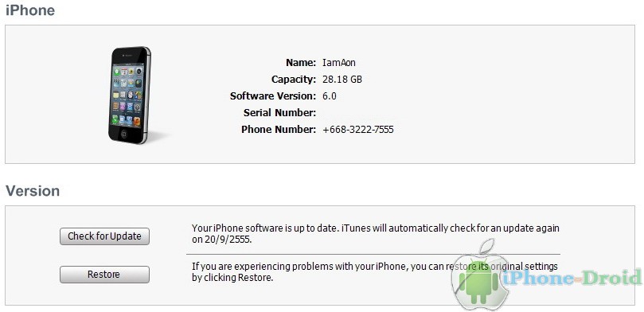Click the restore original settings description text
The height and width of the screenshot is (312, 644).
pos(375,271)
